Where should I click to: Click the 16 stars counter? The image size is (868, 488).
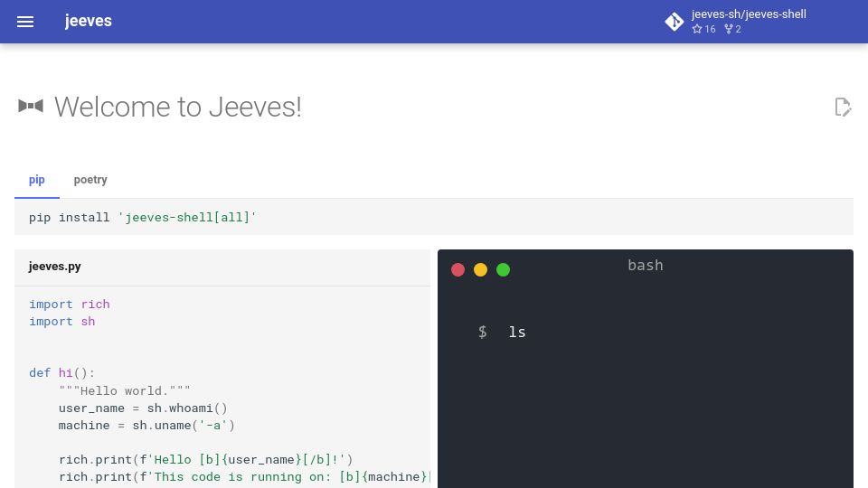(x=703, y=29)
